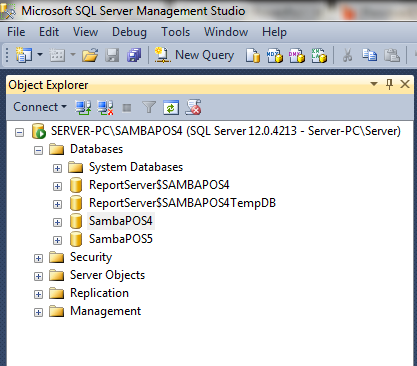The image size is (417, 366).
Task: Open the Debug menu
Action: pyautogui.click(x=129, y=32)
